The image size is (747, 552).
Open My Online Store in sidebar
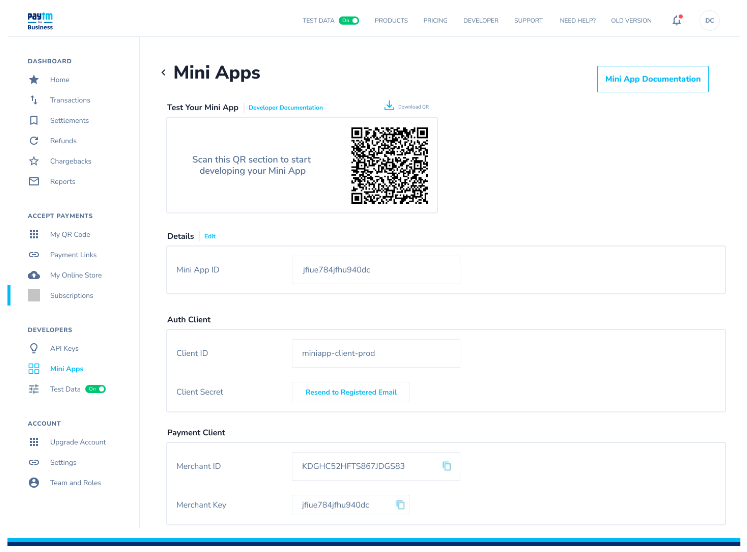tap(76, 275)
